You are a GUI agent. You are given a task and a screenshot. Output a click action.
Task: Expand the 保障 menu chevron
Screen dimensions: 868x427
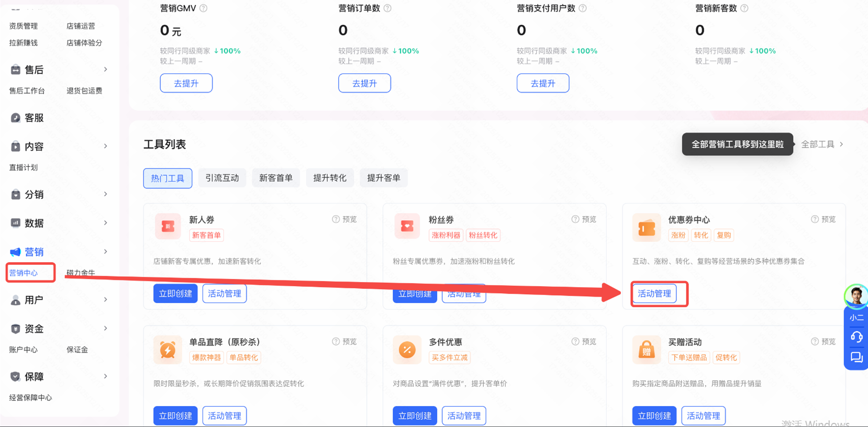105,376
